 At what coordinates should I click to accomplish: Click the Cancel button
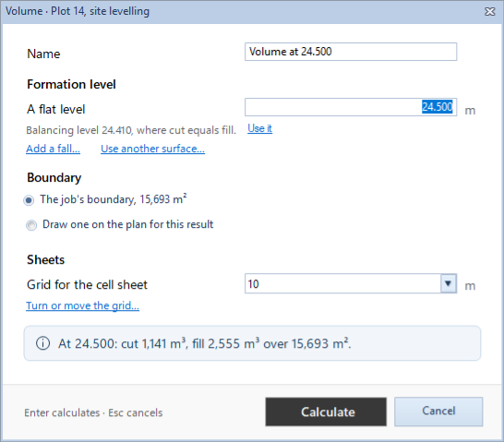(x=438, y=412)
